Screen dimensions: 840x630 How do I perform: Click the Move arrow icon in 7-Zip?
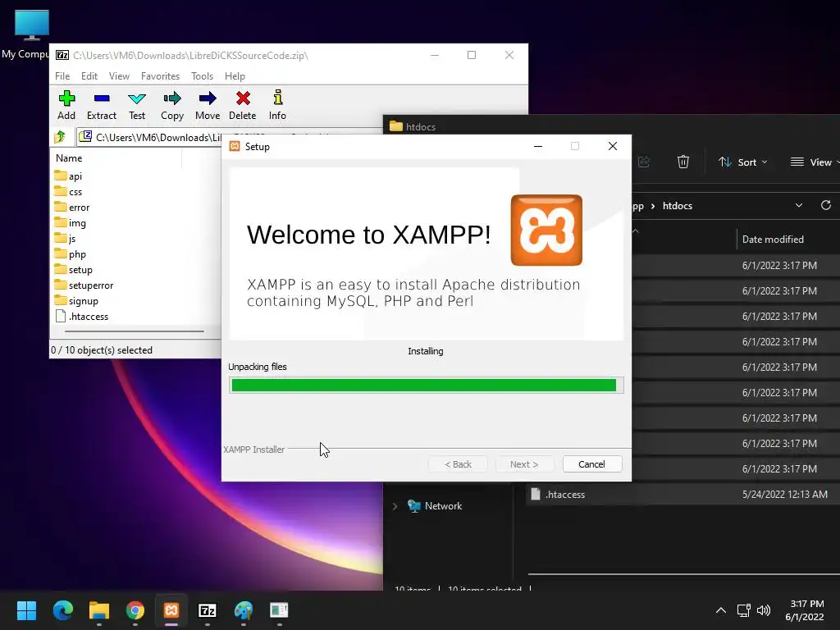click(208, 98)
